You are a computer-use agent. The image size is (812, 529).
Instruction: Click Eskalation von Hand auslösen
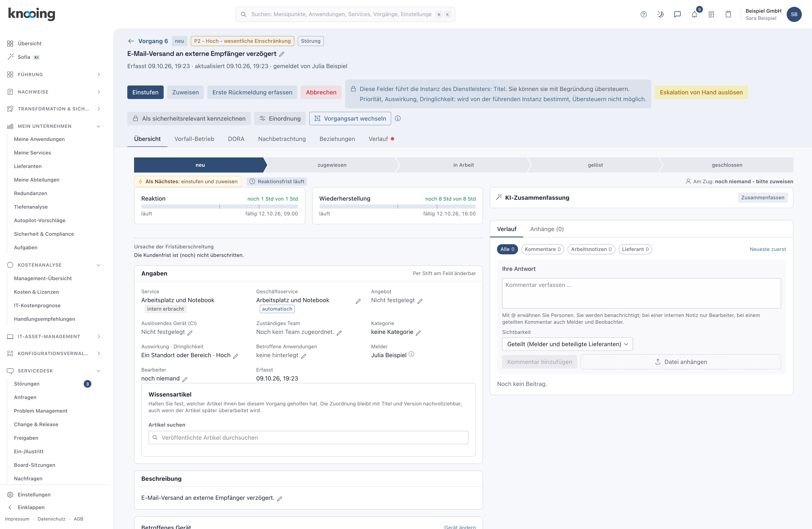click(701, 92)
